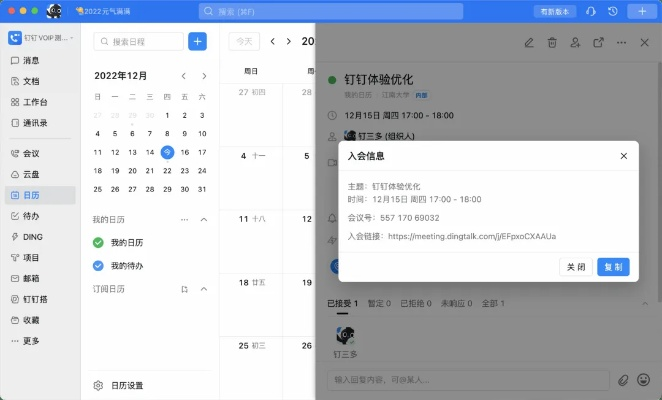Toggle the 我的日历 checkbox

pos(98,242)
